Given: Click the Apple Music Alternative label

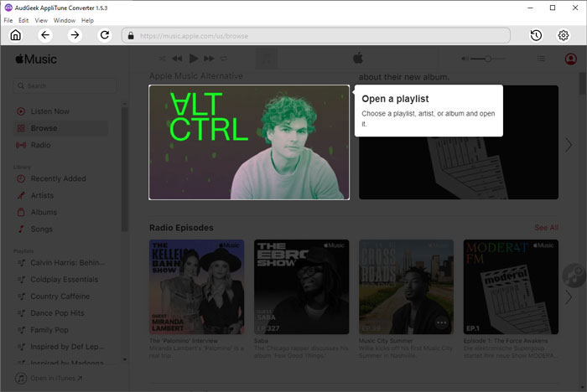Looking at the screenshot, I should click(196, 76).
